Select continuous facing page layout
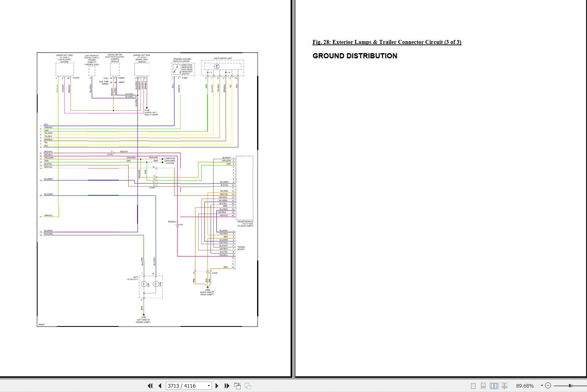Screen dimensions: 587x392 505,386
